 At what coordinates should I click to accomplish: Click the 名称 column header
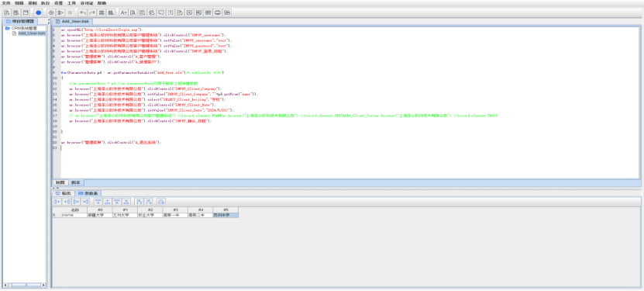(x=74, y=210)
